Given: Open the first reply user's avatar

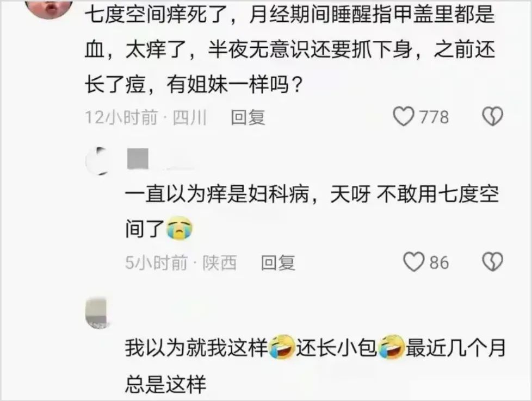Looking at the screenshot, I should (98, 161).
